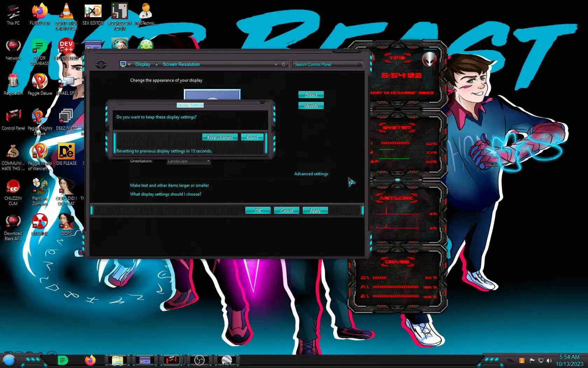
Task: Open the taskbar clock and date
Action: pos(569,360)
